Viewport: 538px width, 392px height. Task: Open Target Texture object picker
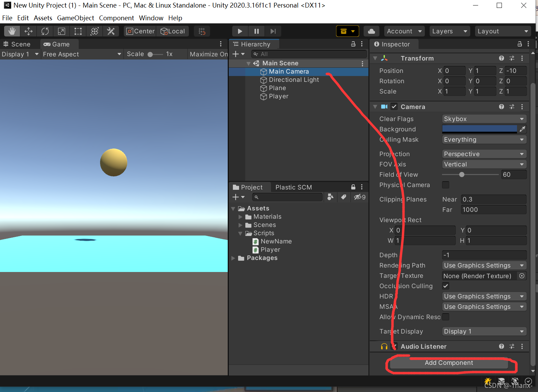[x=522, y=276]
